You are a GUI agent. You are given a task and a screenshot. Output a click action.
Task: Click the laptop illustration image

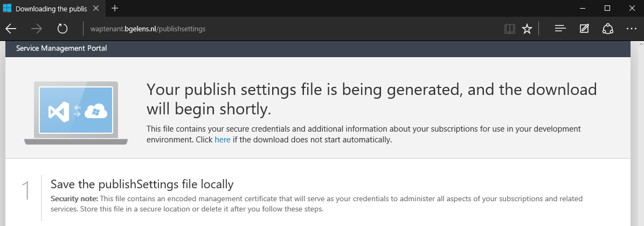[76, 113]
